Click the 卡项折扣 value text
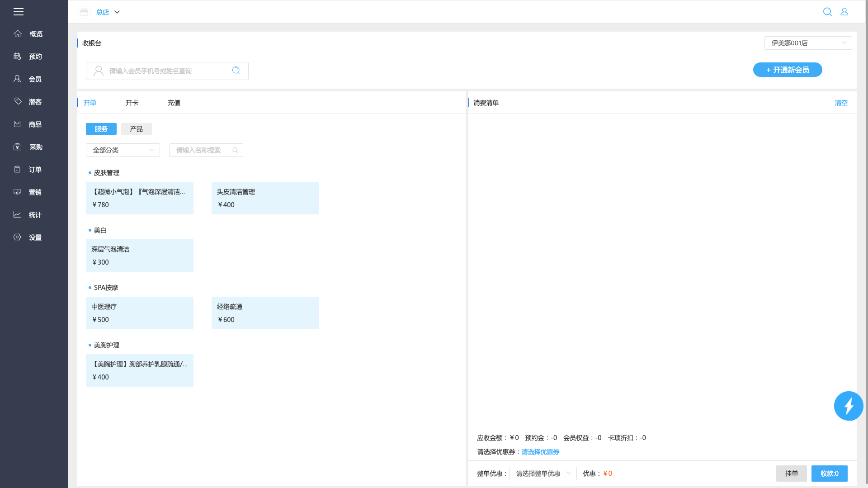This screenshot has width=868, height=488. [627, 438]
